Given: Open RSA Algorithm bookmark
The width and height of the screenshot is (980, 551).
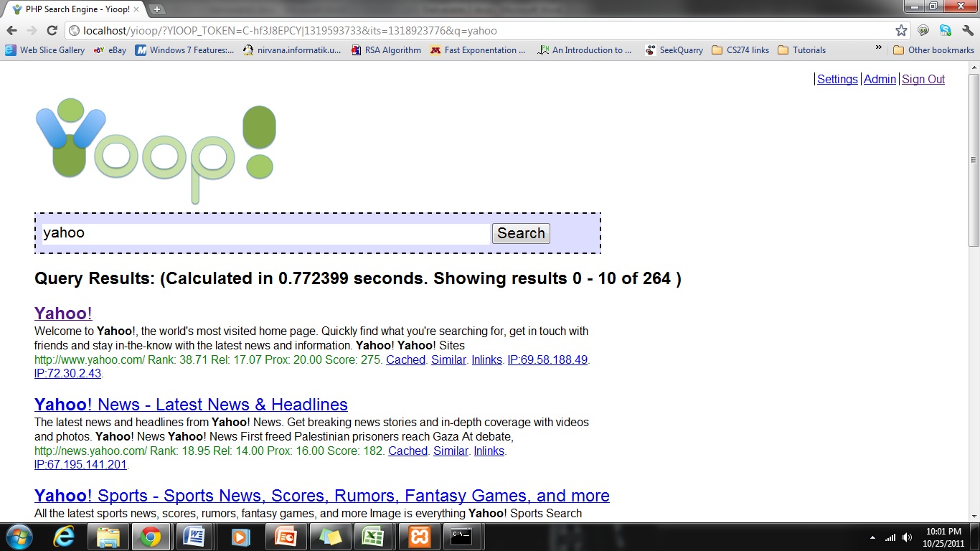Looking at the screenshot, I should tap(386, 50).
